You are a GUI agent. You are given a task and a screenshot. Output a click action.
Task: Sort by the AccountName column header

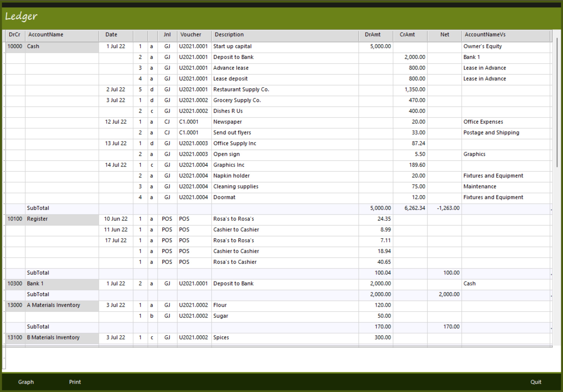click(x=46, y=34)
